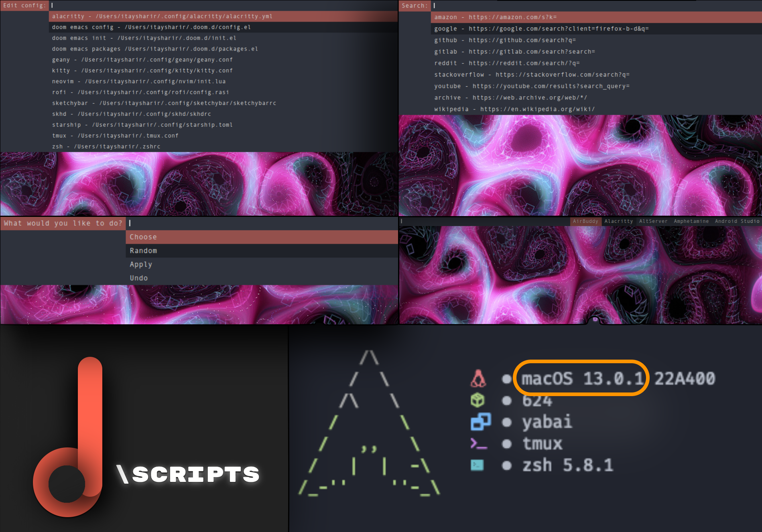Choose the geany config entry
Image resolution: width=762 pixels, height=532 pixels.
click(x=223, y=60)
